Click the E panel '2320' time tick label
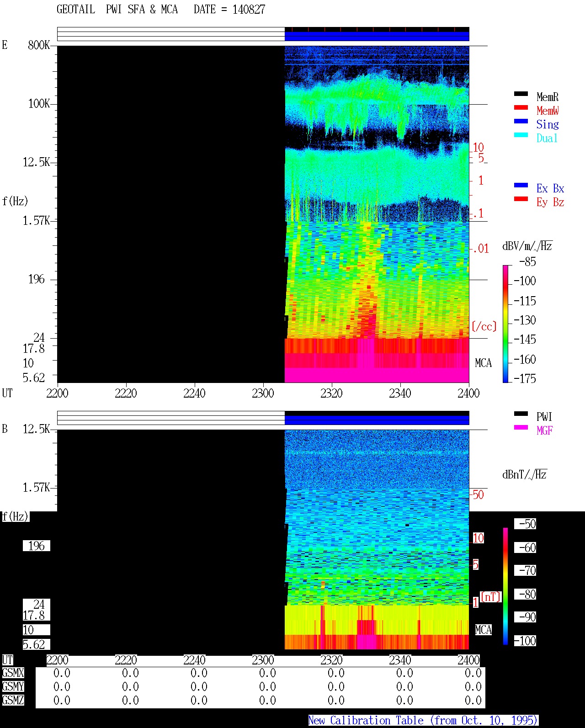This screenshot has width=585, height=728. click(x=331, y=393)
